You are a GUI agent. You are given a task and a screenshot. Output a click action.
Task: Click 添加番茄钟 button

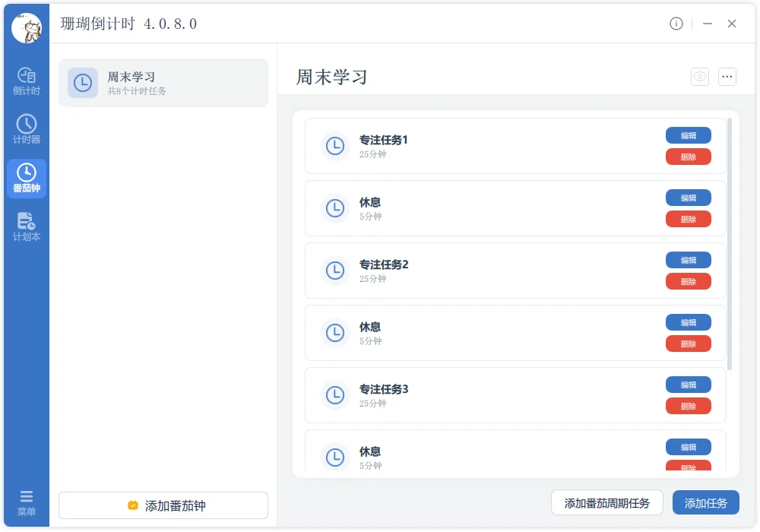point(163,505)
